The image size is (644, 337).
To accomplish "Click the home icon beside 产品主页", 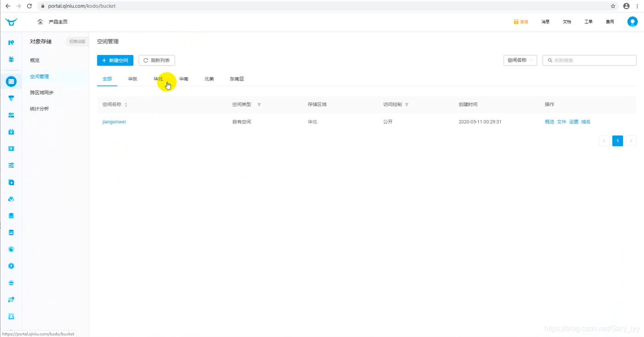I will (x=40, y=22).
